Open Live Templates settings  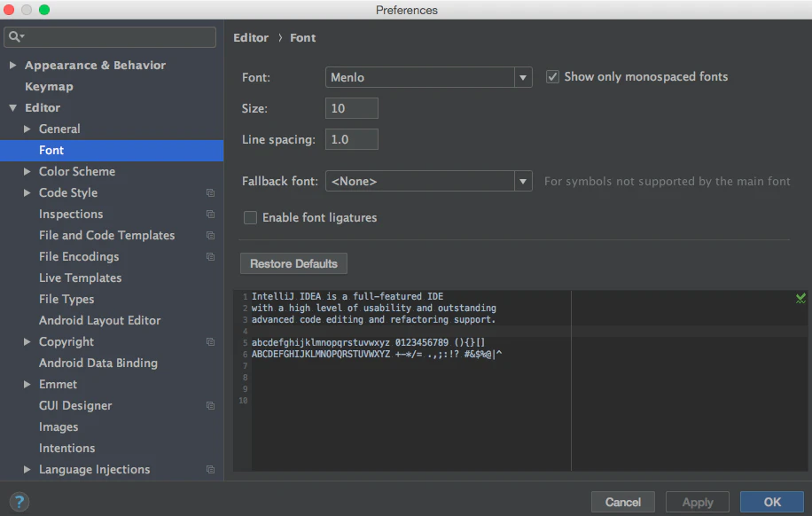(x=81, y=278)
